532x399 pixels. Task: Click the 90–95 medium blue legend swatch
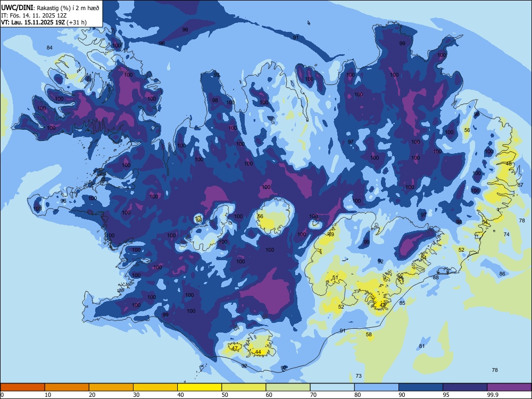coord(421,387)
